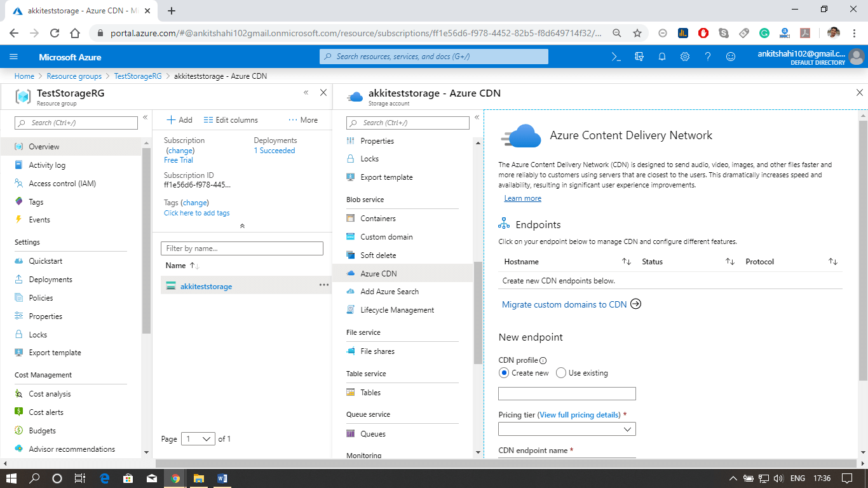868x488 pixels.
Task: Click the Queues icon under Queue service
Action: pyautogui.click(x=350, y=434)
